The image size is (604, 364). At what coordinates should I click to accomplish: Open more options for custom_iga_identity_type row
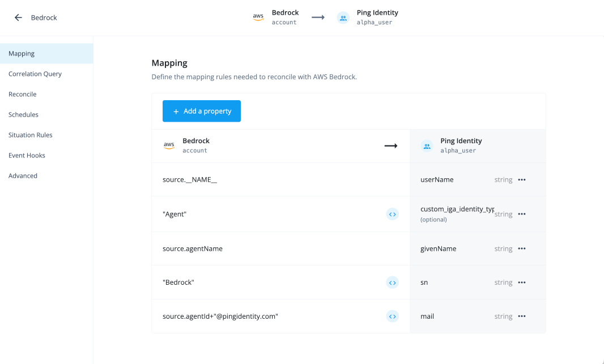(522, 214)
